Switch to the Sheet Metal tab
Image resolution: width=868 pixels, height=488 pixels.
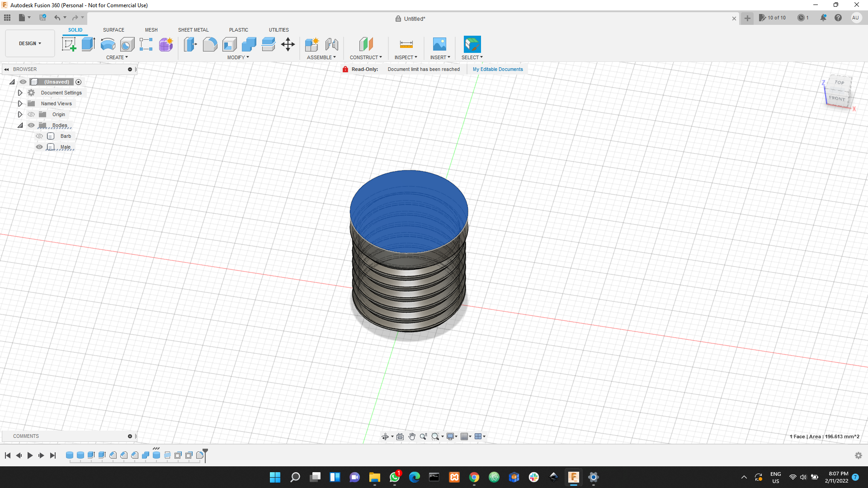tap(193, 30)
